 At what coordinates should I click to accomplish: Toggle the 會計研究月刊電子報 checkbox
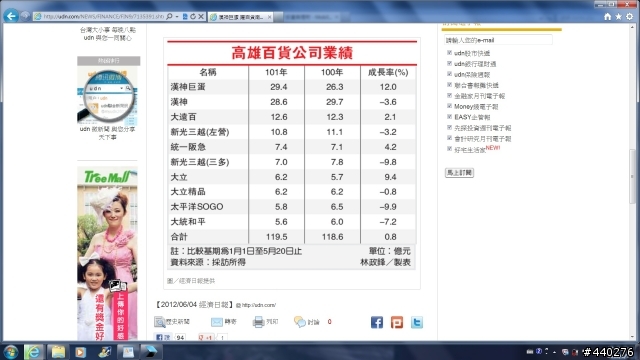[449, 138]
